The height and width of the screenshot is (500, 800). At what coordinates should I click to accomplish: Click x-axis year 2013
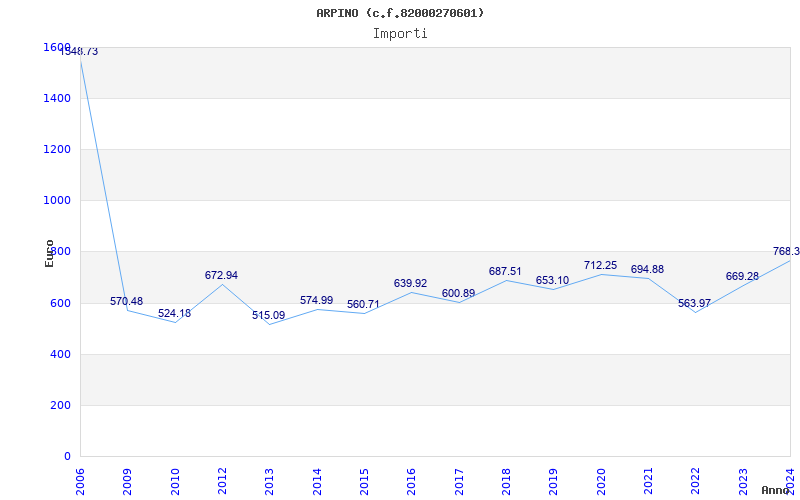coord(269,481)
